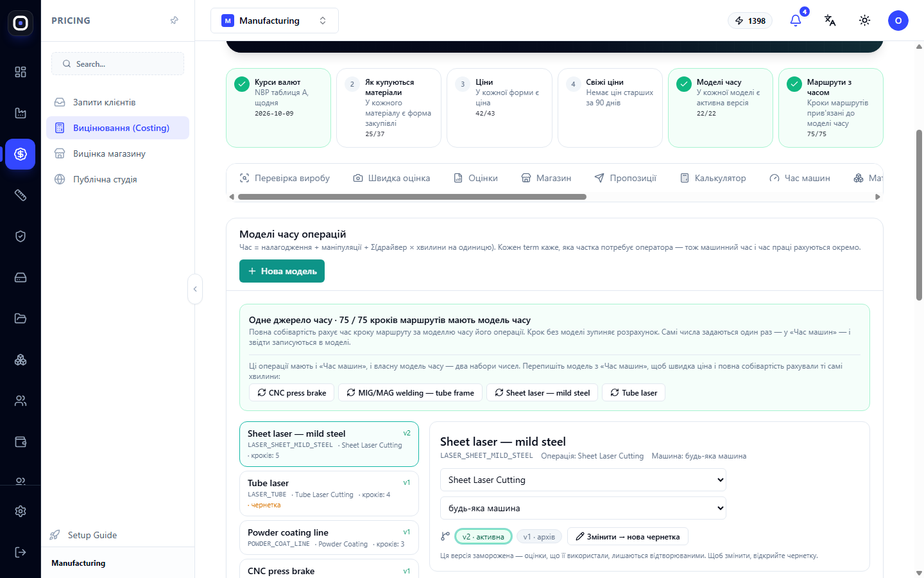This screenshot has height=578, width=924.
Task: Click the 1398 credits lightning badge
Action: click(x=750, y=21)
